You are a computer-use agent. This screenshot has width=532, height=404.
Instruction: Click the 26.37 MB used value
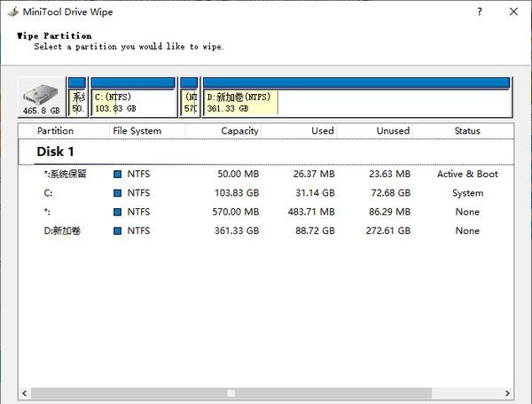tap(314, 174)
